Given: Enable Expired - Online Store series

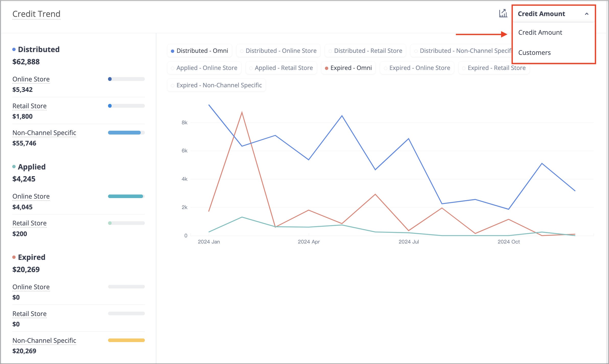Looking at the screenshot, I should [x=417, y=68].
